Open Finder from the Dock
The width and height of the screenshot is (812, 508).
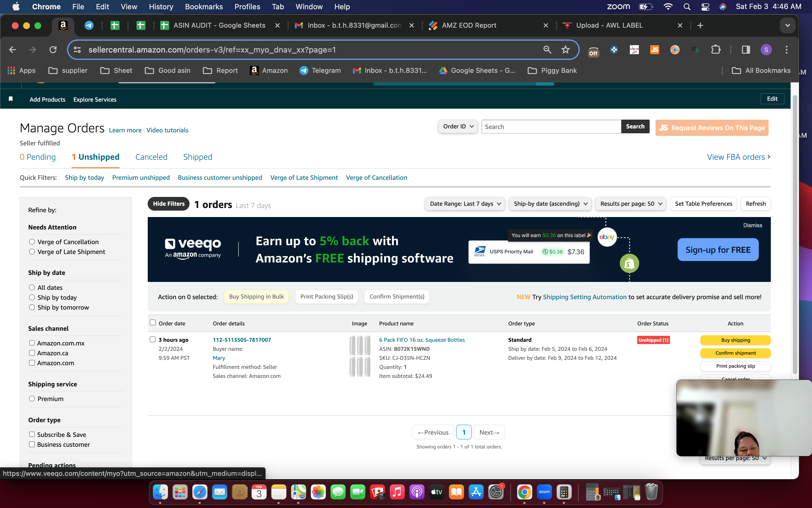coord(160,492)
